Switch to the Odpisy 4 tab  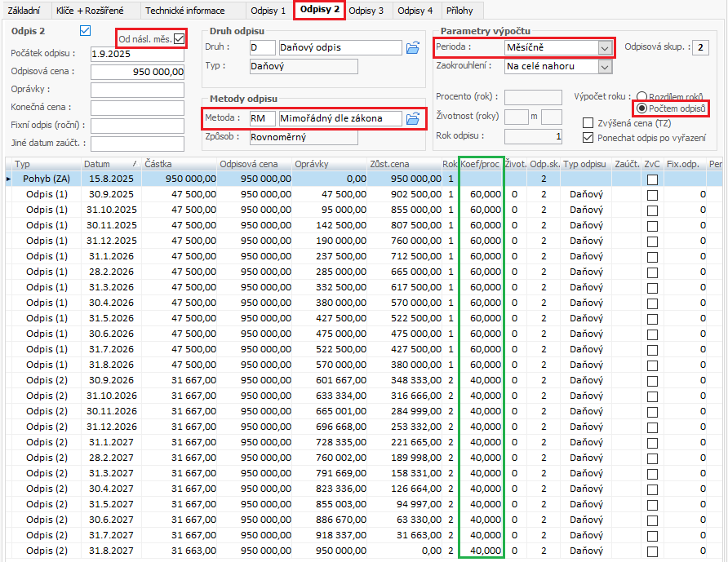[x=415, y=11]
